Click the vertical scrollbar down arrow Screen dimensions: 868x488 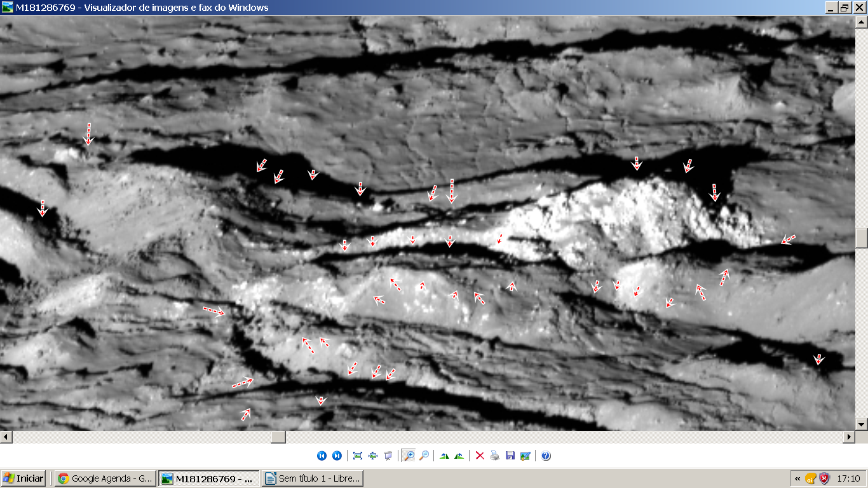[x=862, y=424]
